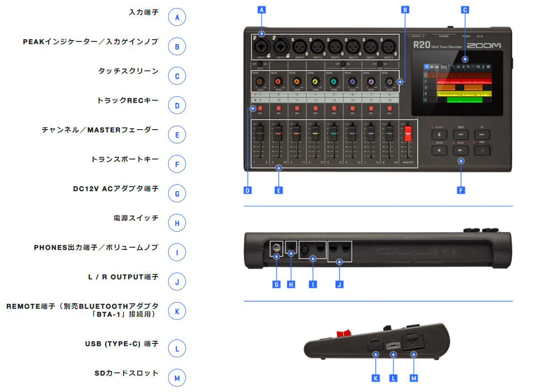Viewport: 535px width, 392px height.
Task: Click the yellow channel 4 GAIN knob
Action: pyautogui.click(x=315, y=82)
